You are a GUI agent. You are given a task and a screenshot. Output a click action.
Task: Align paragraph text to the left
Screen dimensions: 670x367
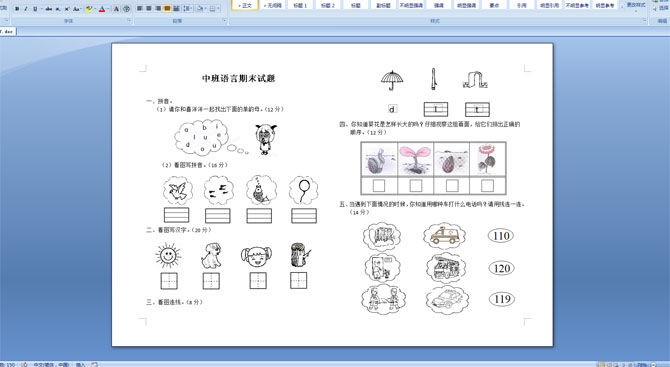(x=139, y=9)
